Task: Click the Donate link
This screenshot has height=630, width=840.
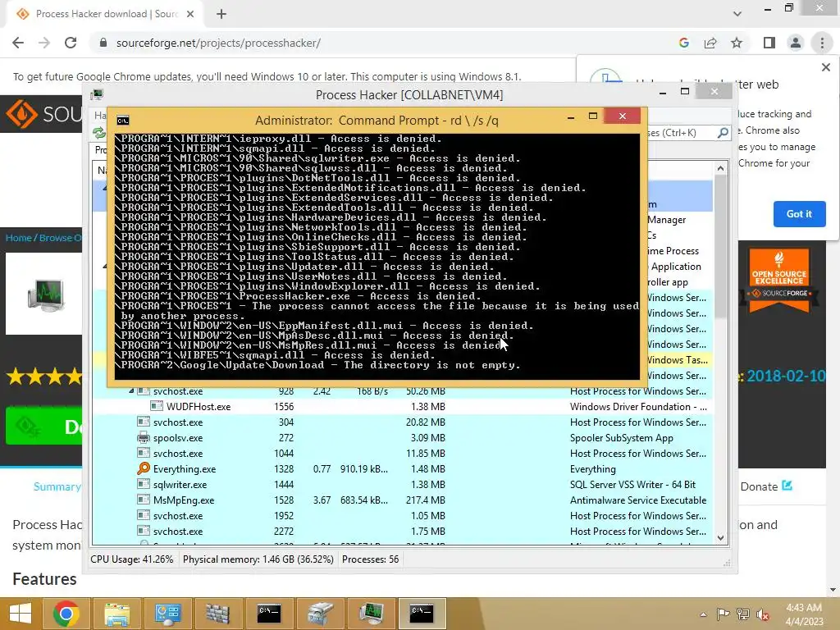Action: pos(759,486)
